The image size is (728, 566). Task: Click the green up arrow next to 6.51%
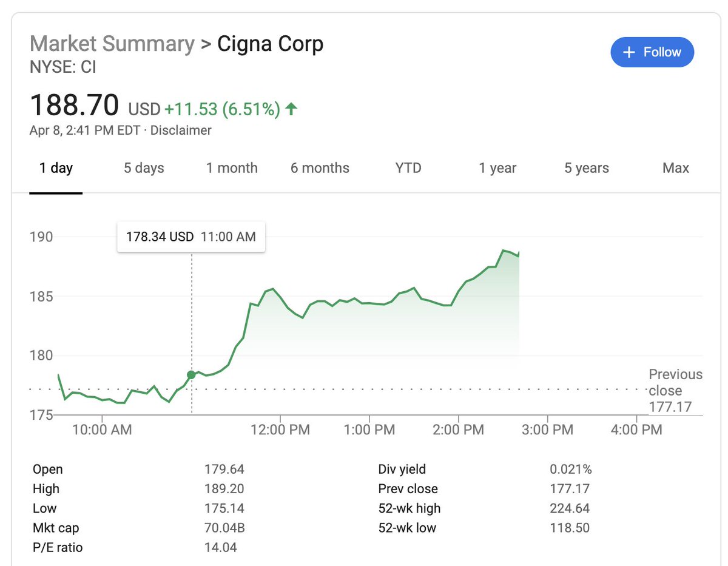(292, 109)
